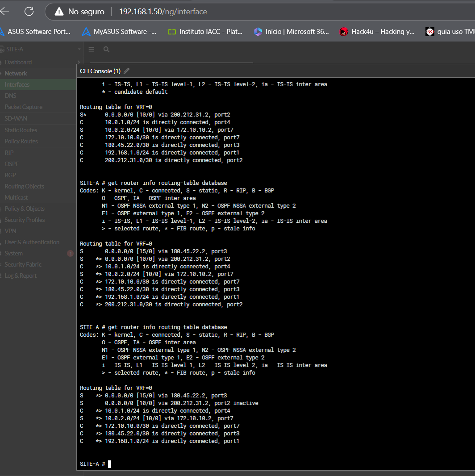Select Static Routes in the Network menu
475x476 pixels.
click(x=21, y=130)
